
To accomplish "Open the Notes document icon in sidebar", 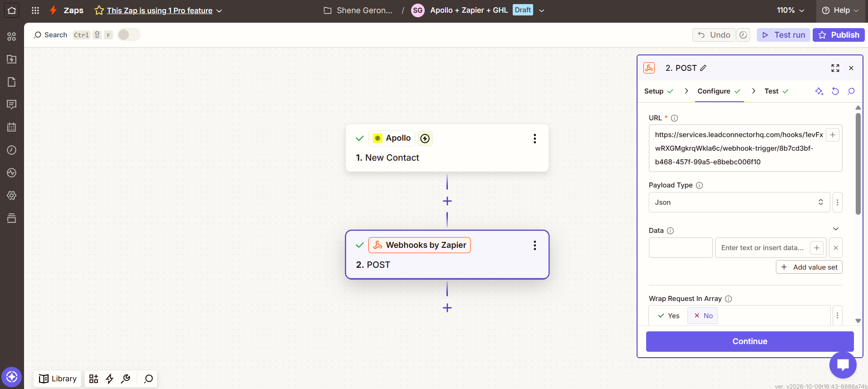I will pos(12,82).
